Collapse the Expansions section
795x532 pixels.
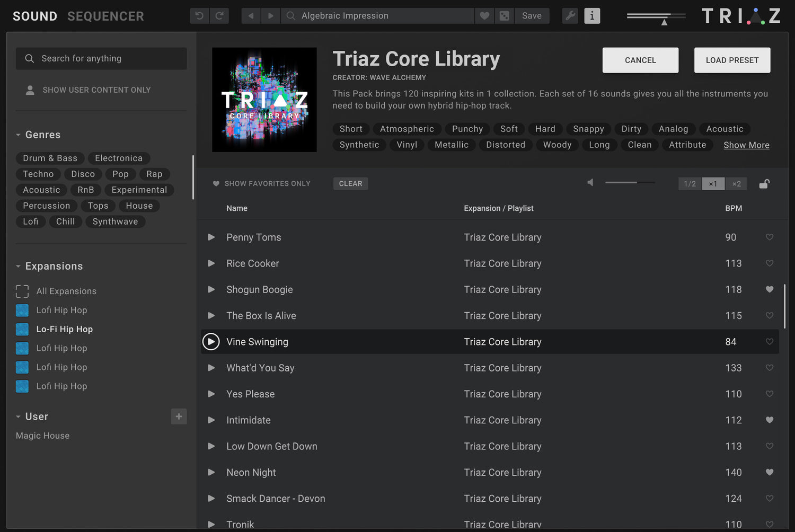coord(19,267)
